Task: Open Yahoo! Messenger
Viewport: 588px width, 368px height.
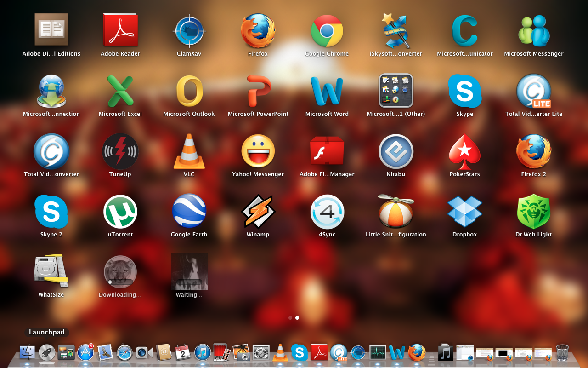Action: (x=258, y=151)
